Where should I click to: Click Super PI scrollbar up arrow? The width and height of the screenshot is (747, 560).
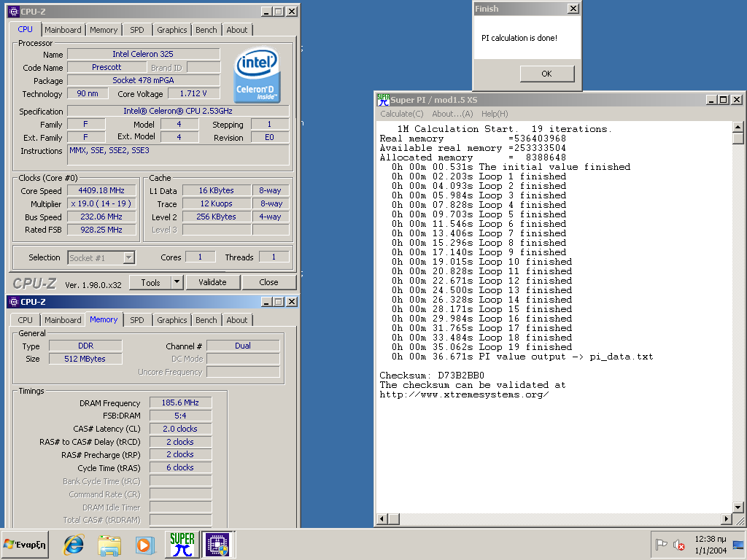tap(738, 127)
